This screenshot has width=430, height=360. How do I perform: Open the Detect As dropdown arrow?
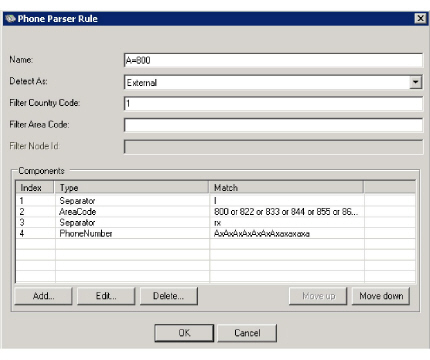pos(416,82)
